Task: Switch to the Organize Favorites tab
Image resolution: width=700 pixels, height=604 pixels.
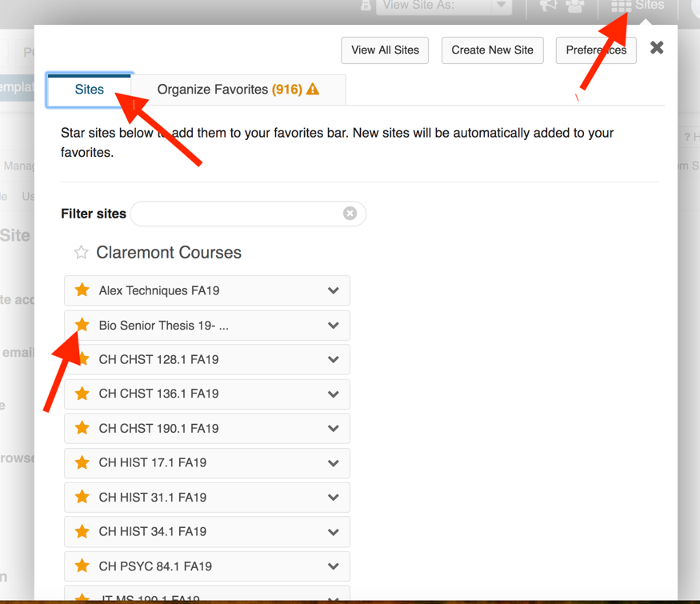Action: point(238,90)
